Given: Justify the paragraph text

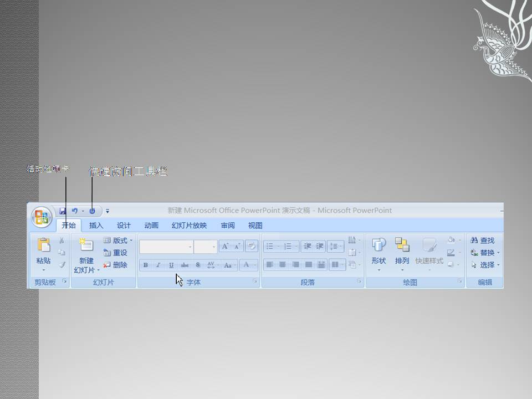Looking at the screenshot, I should click(x=309, y=265).
